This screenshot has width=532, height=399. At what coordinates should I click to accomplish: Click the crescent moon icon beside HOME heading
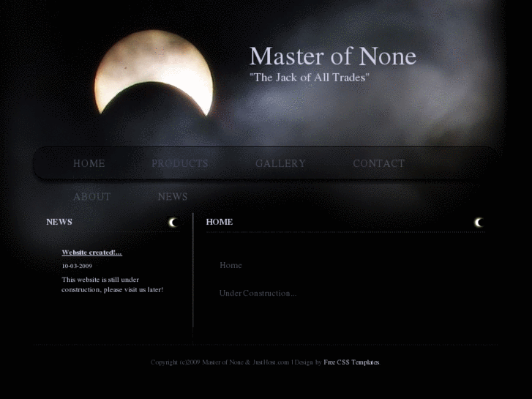tap(479, 223)
